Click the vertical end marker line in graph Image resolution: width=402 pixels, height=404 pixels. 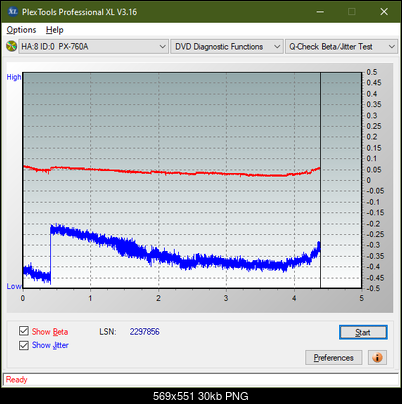click(x=320, y=180)
